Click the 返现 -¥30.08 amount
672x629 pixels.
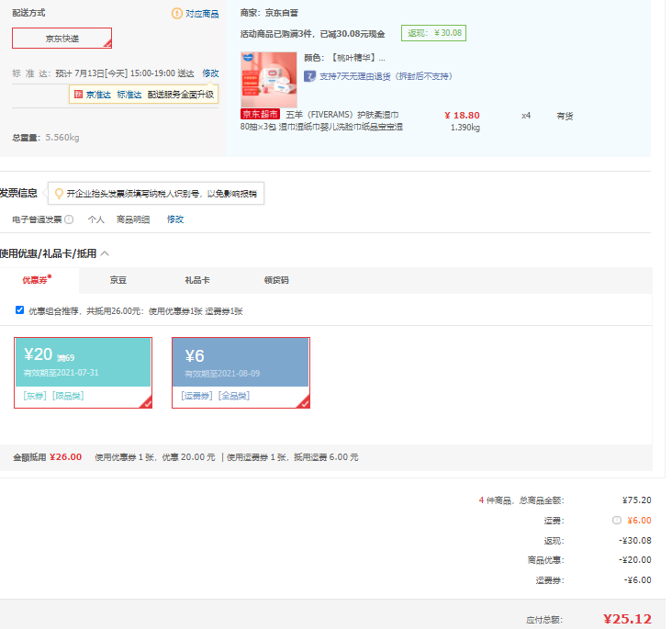[635, 540]
